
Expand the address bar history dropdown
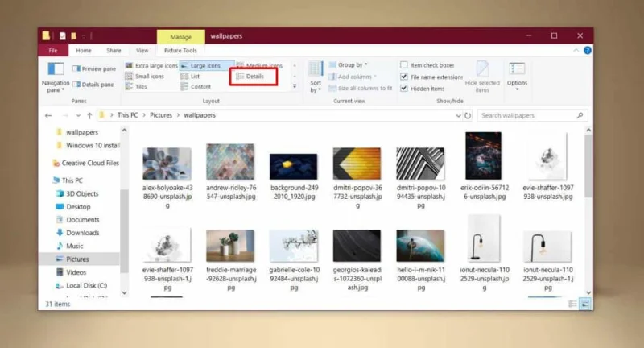(458, 115)
